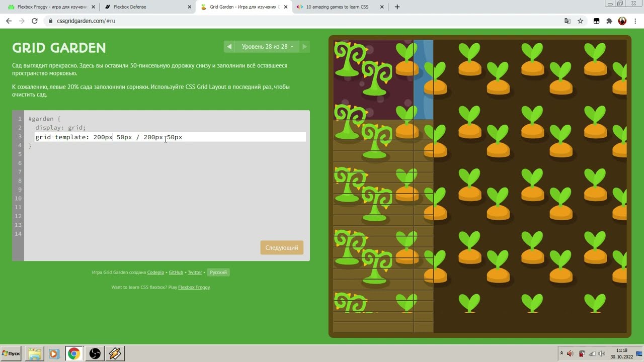This screenshot has height=362, width=644.
Task: Open the Пуск start button
Action: tap(11, 353)
